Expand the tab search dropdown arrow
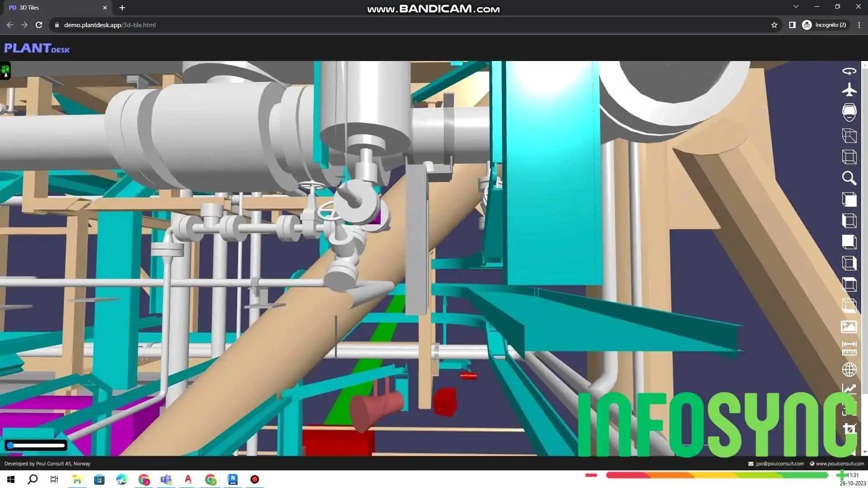Screen dimensions: 868x488 796,7
